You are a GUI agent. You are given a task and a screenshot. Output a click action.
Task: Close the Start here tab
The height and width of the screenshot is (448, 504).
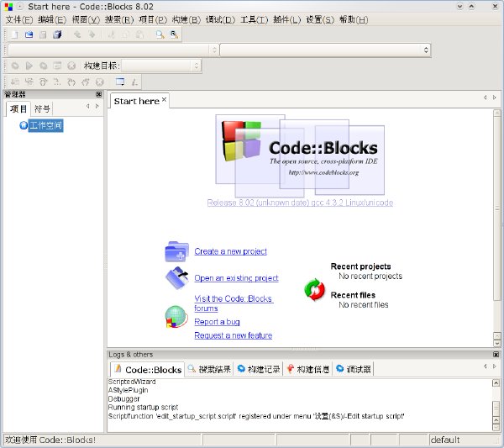click(164, 100)
